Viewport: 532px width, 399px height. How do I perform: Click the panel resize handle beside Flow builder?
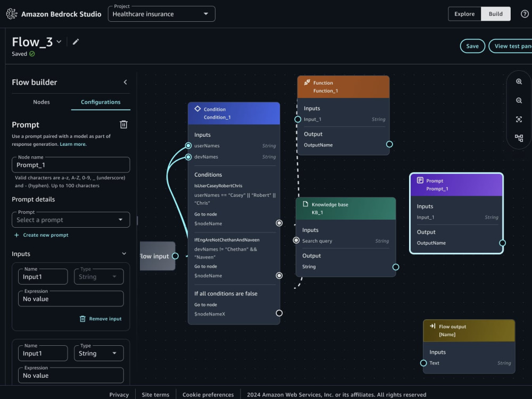(x=137, y=221)
